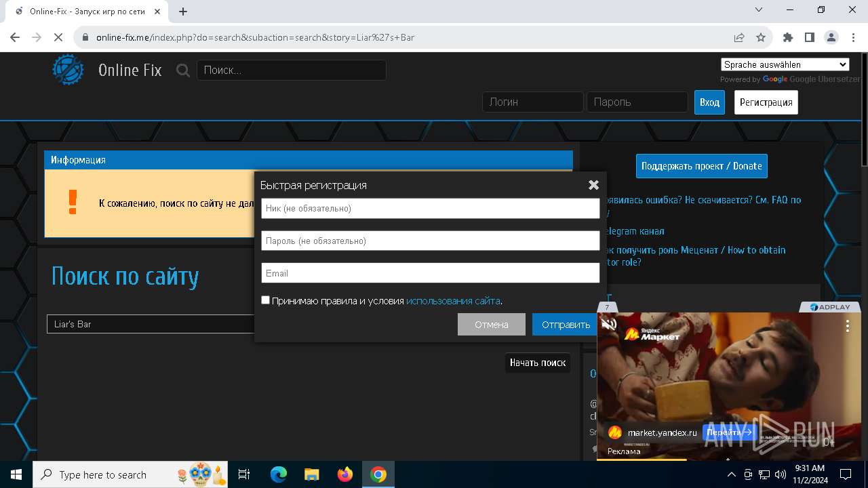Launch Firefox from the taskbar
The height and width of the screenshot is (488, 868).
pyautogui.click(x=345, y=474)
